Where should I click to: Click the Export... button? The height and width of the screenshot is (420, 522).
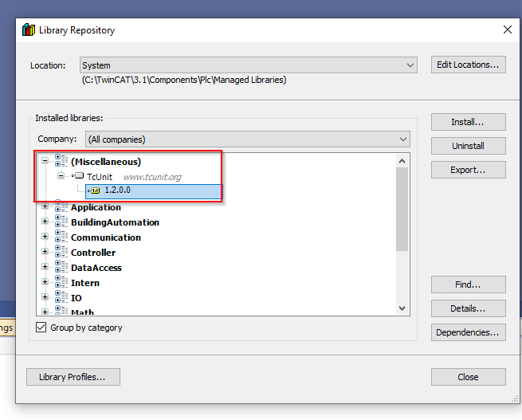click(x=469, y=170)
